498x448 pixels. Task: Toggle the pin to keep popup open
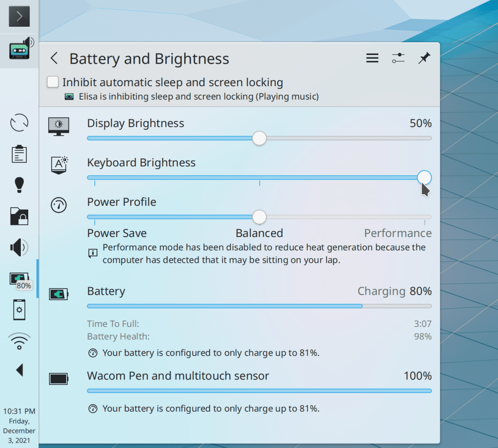(x=424, y=59)
